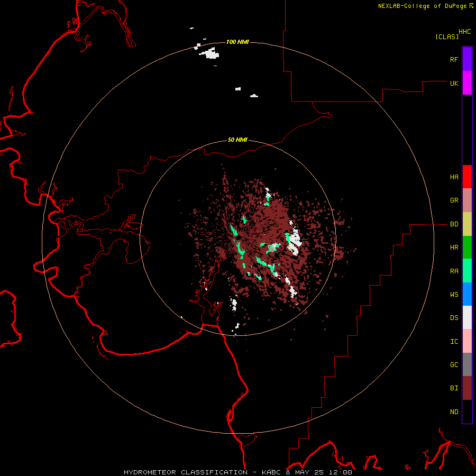Select the GR pink legend swatch
Viewport: 476px width, 476px height.
click(x=467, y=200)
